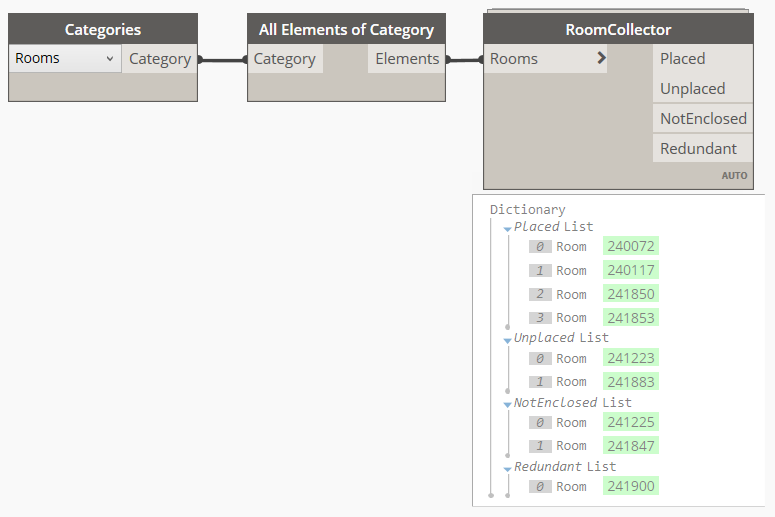Select the NotEnclosed output port

(702, 119)
